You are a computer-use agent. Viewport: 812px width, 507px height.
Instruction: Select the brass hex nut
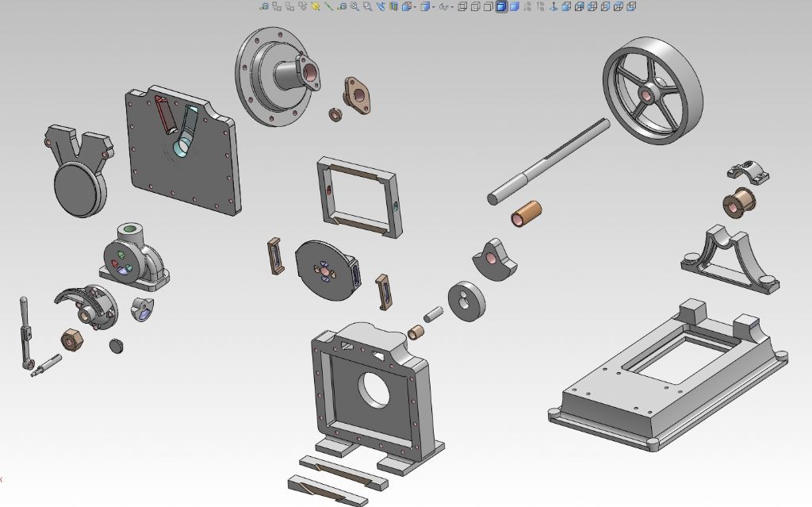tap(72, 340)
